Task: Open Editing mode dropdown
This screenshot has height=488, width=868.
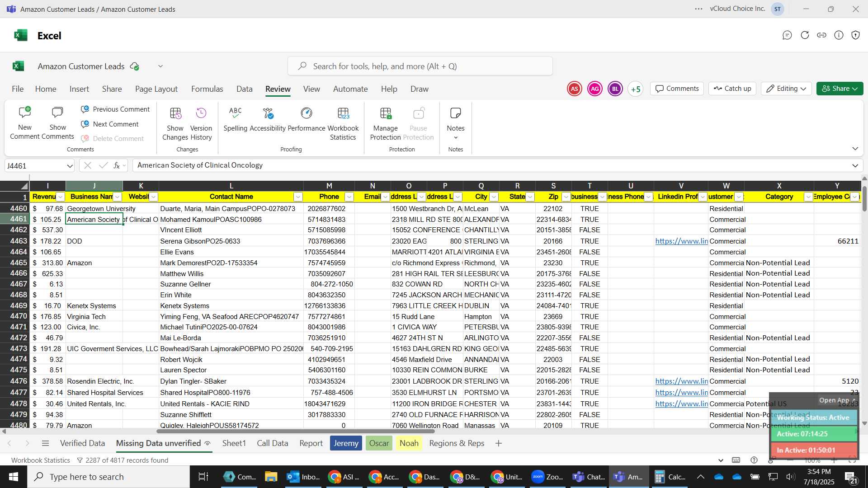Action: [x=786, y=89]
